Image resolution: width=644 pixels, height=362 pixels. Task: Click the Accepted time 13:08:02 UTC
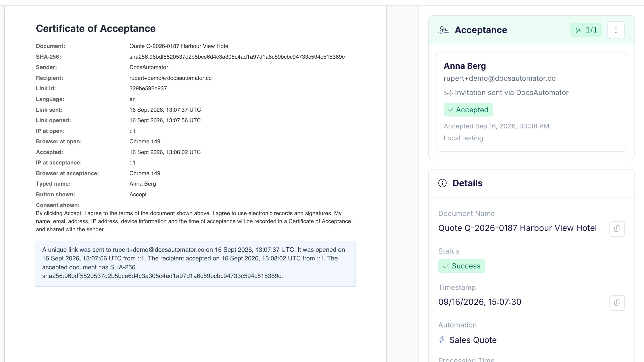click(x=165, y=152)
